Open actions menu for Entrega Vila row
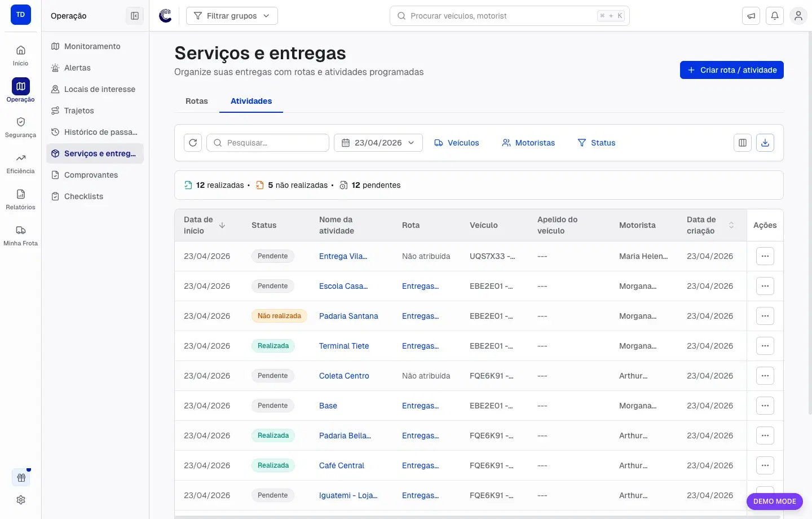 [765, 256]
